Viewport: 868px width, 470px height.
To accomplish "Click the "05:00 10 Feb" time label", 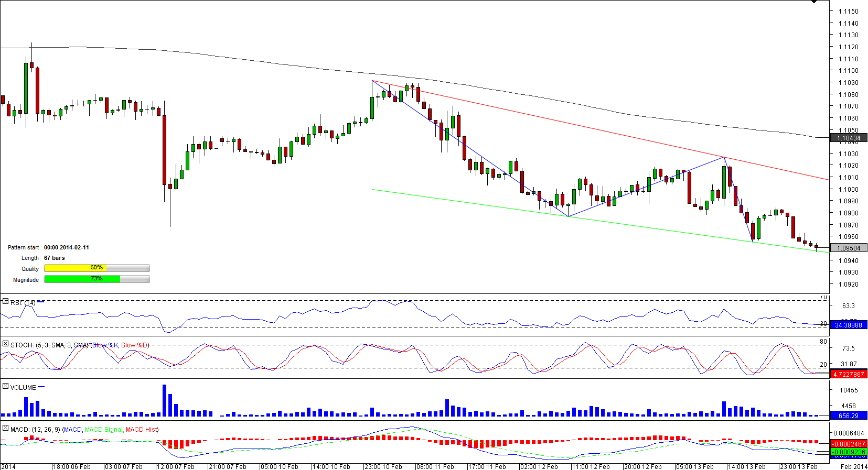I will [x=280, y=467].
